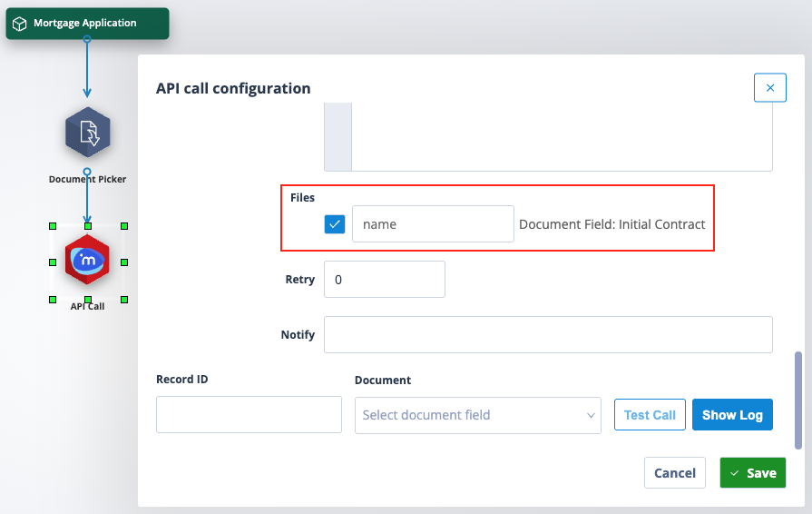Click the 'API Call' node label
The height and width of the screenshot is (514, 812).
(87, 306)
